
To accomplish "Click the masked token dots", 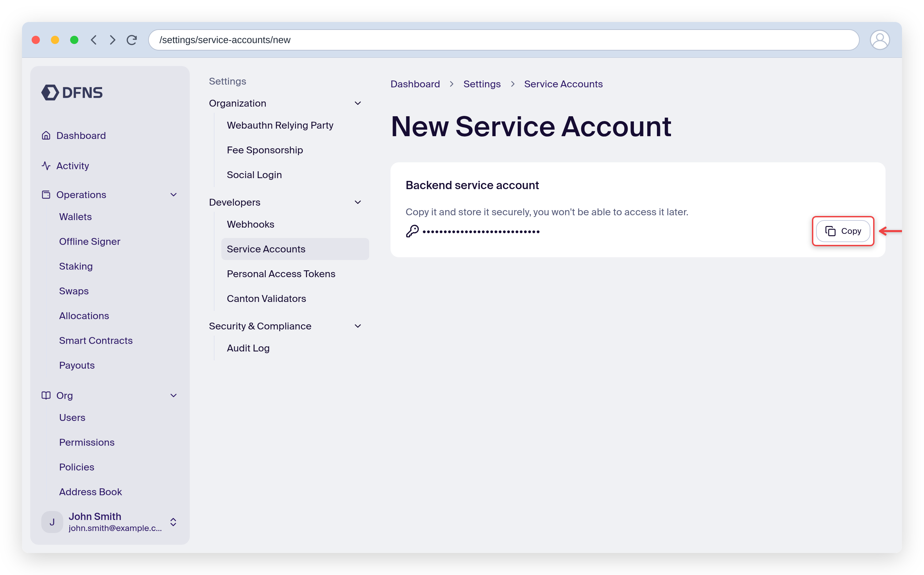I will (481, 231).
